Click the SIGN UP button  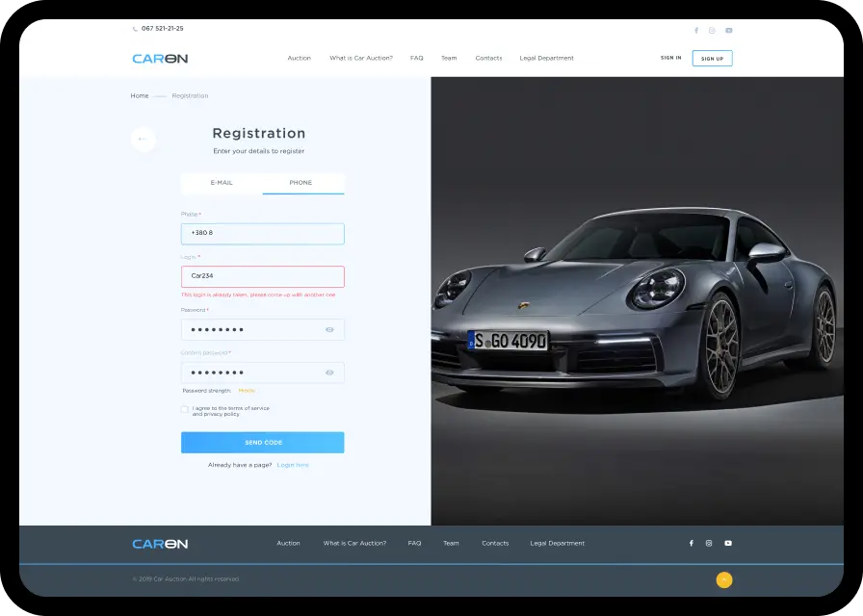[712, 59]
